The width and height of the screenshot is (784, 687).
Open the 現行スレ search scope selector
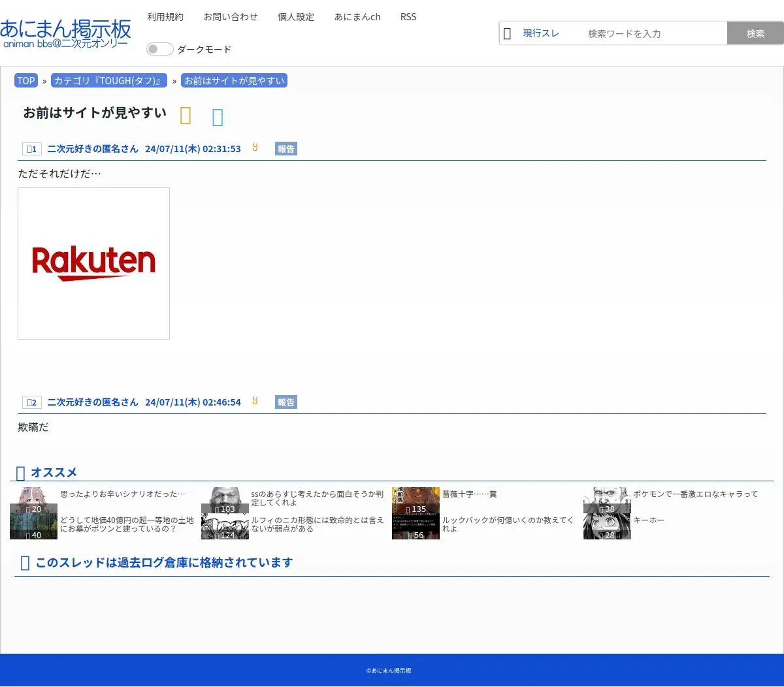tap(541, 33)
